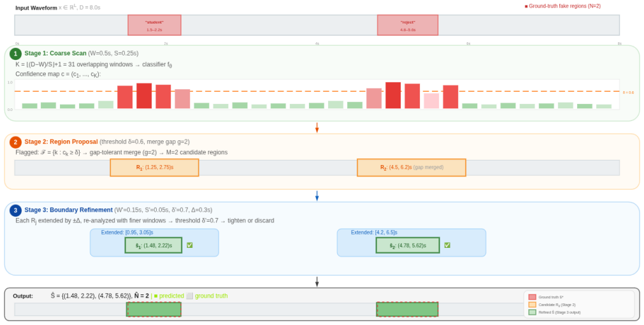Image resolution: width=644 pixels, height=325 pixels.
Task: Click the first predicted green output region
Action: [154, 309]
